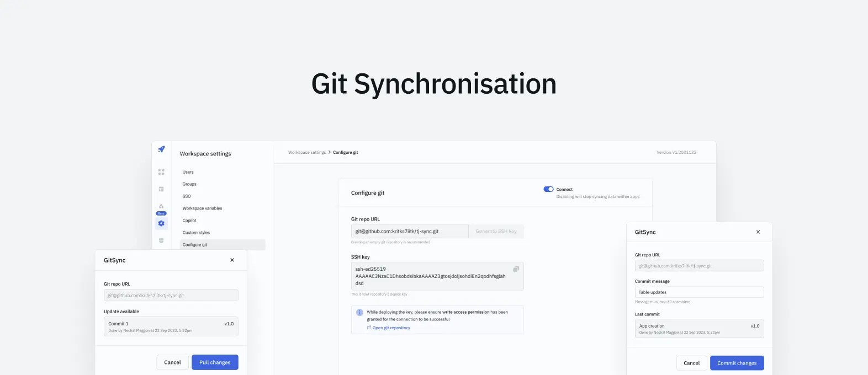Screen dimensions: 868x375
Task: Click Commit changes button
Action: (x=737, y=363)
